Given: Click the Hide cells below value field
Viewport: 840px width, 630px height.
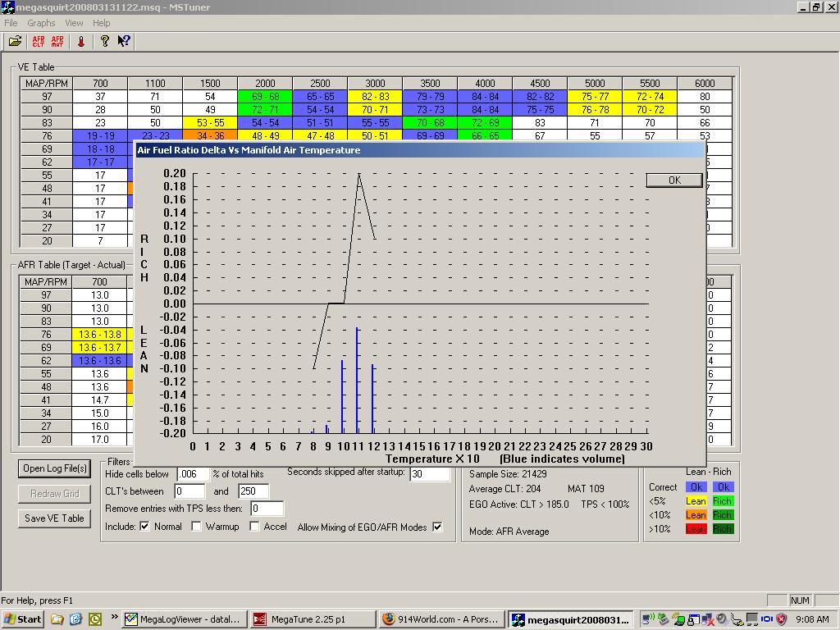Looking at the screenshot, I should [193, 474].
